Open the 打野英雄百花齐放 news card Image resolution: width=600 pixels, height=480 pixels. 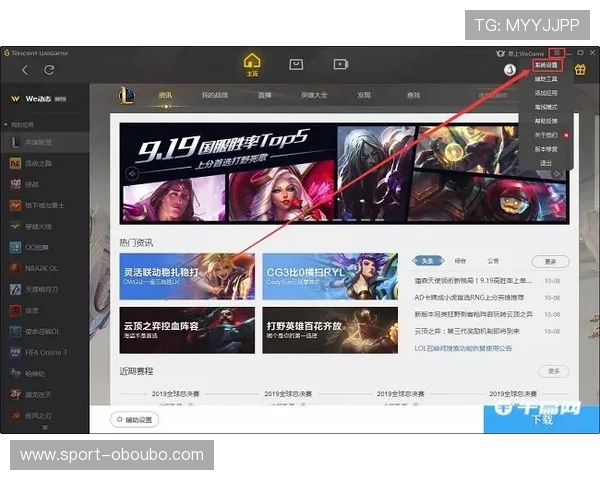(330, 330)
